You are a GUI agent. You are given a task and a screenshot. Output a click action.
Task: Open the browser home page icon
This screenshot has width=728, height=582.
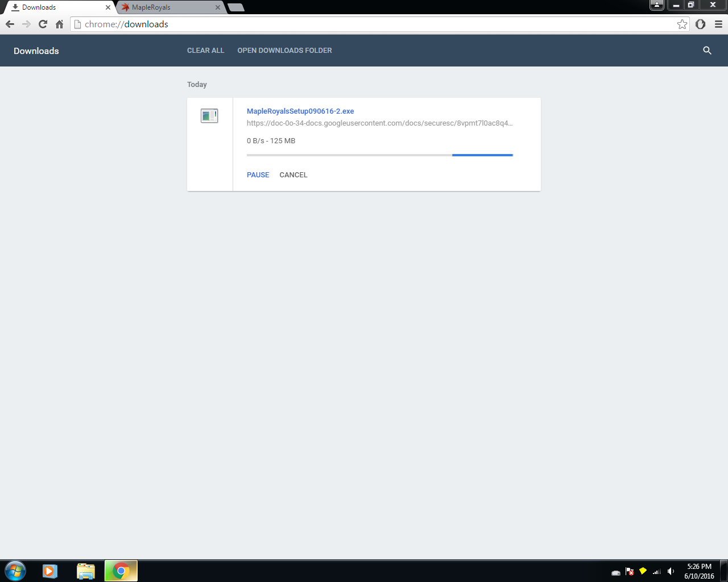point(59,24)
